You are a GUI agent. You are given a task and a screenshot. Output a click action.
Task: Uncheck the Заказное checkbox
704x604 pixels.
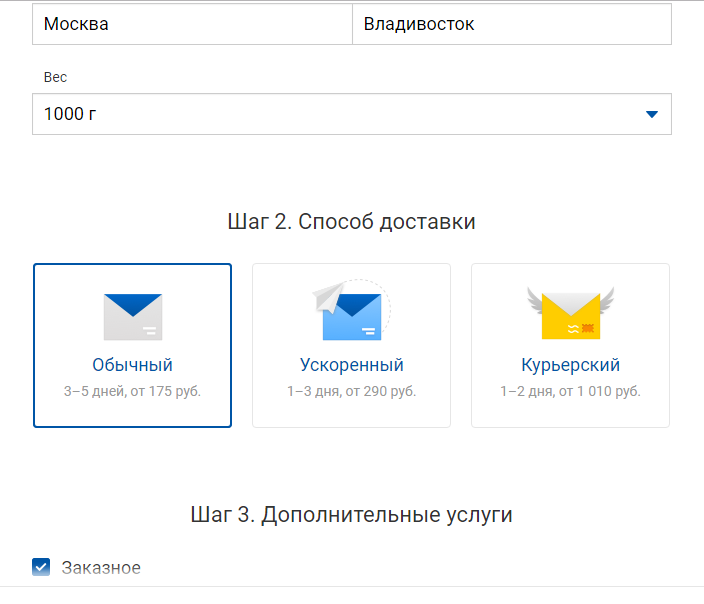click(41, 567)
